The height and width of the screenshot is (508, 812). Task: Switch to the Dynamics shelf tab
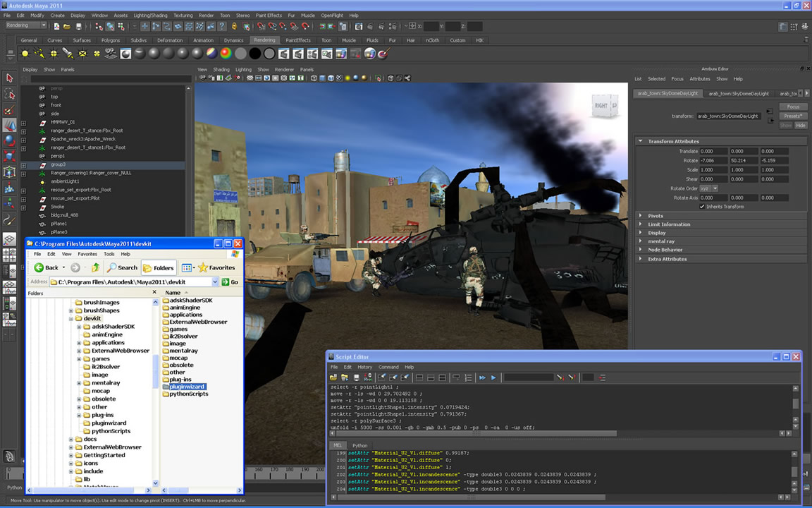pyautogui.click(x=233, y=40)
